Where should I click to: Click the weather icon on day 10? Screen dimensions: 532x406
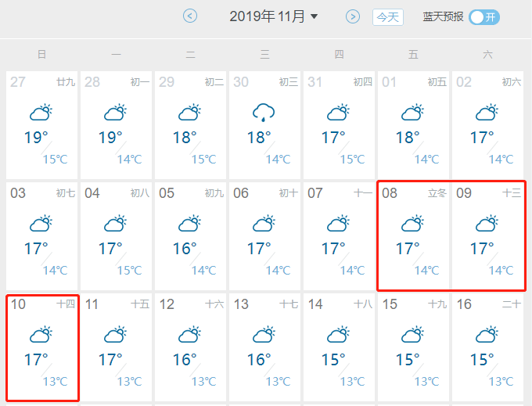click(x=41, y=335)
